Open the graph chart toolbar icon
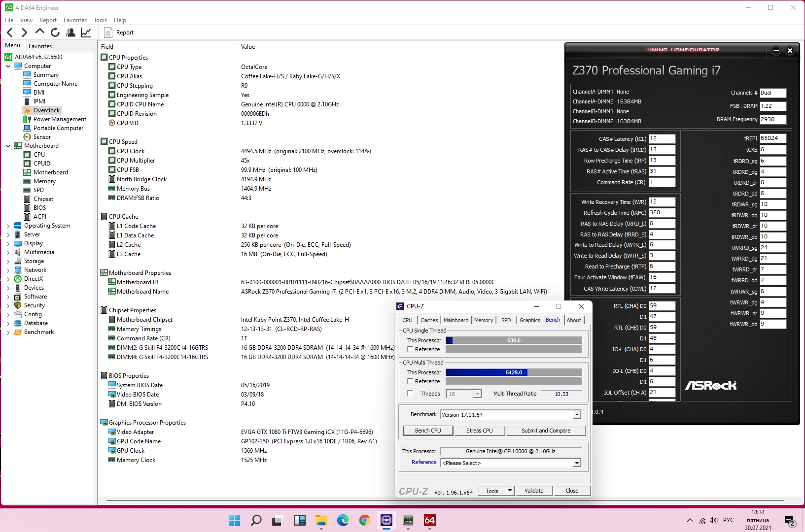The image size is (805, 532). pyautogui.click(x=86, y=33)
